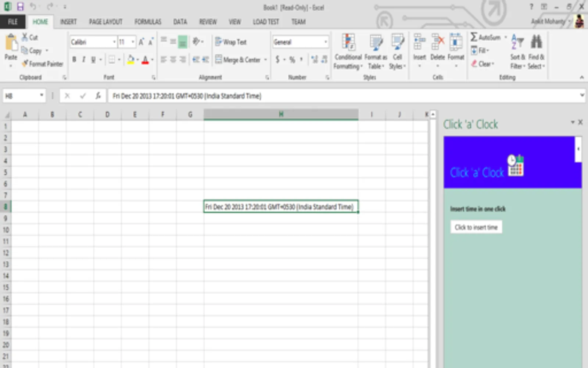The width and height of the screenshot is (588, 368).
Task: Open the font size dropdown
Action: tap(133, 42)
